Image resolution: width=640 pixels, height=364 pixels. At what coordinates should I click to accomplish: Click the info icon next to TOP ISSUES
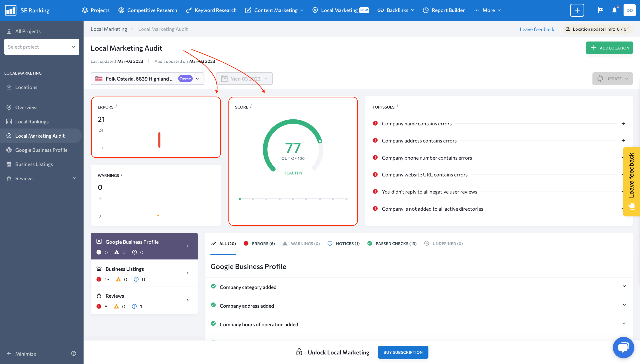[x=397, y=106]
